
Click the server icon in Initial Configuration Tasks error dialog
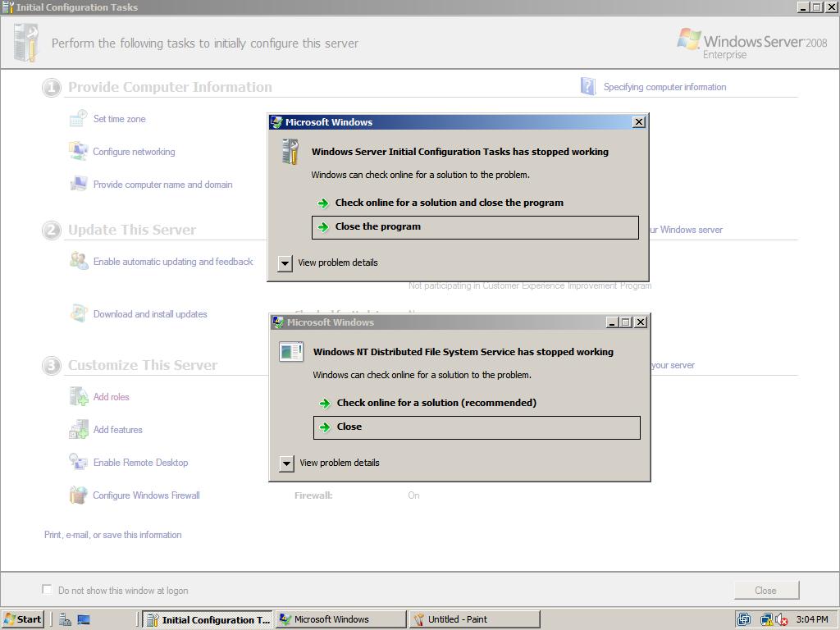pos(290,152)
